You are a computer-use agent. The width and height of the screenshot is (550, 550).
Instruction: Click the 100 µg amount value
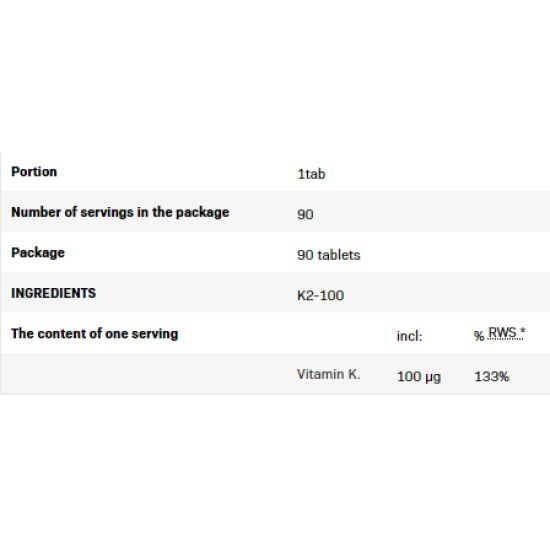point(418,377)
